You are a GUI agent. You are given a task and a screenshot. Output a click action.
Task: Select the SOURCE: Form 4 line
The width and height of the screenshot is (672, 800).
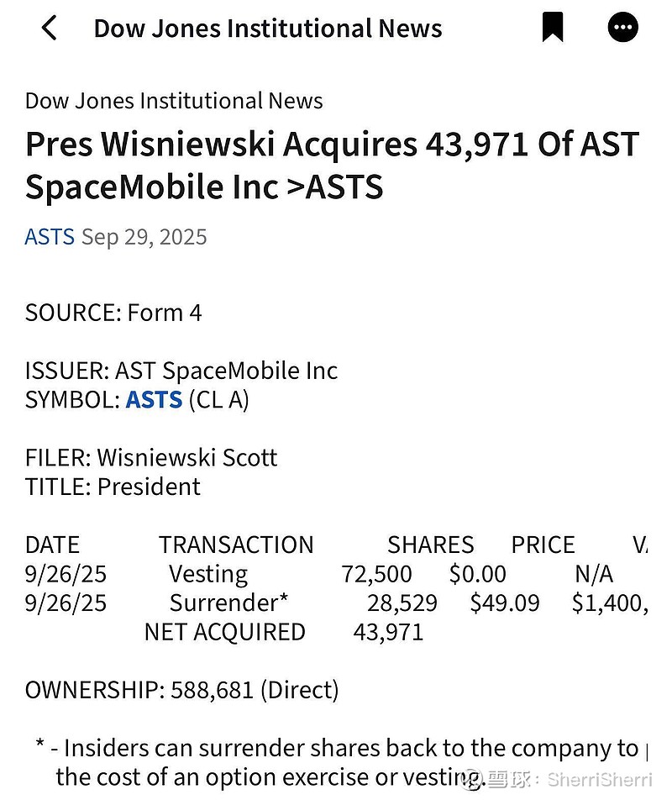[x=113, y=313]
